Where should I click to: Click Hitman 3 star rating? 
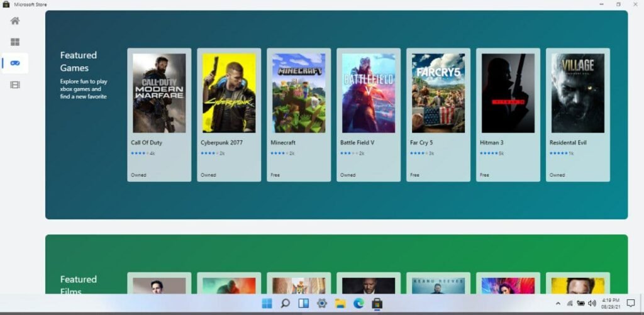[489, 153]
